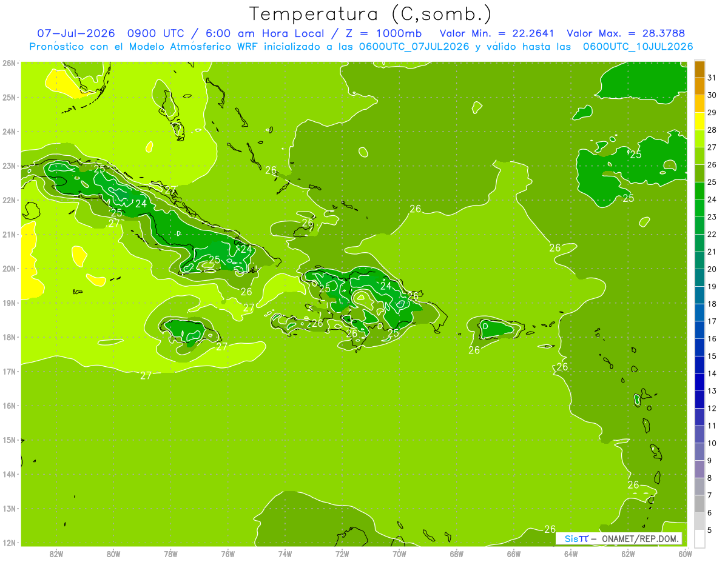This screenshot has height=562, width=728.
Task: Click the colorbar label '30'
Action: [x=712, y=95]
